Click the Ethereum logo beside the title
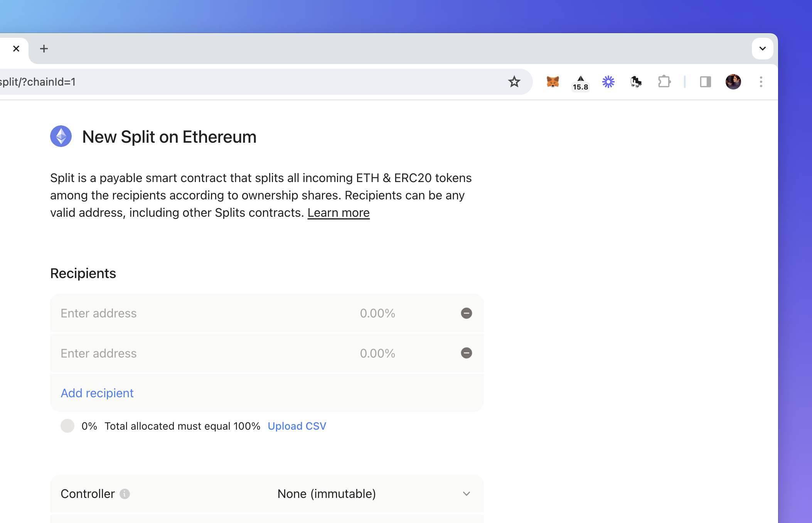 pos(61,136)
